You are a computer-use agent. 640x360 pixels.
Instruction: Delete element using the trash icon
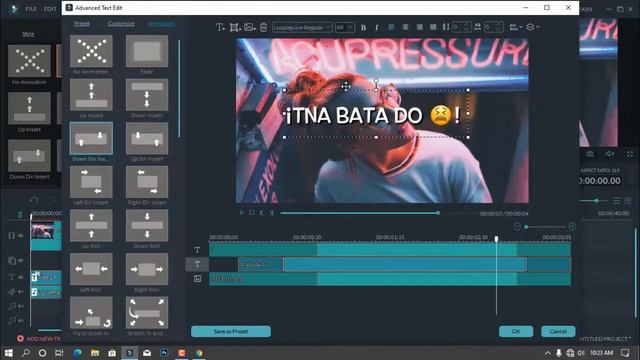click(263, 27)
